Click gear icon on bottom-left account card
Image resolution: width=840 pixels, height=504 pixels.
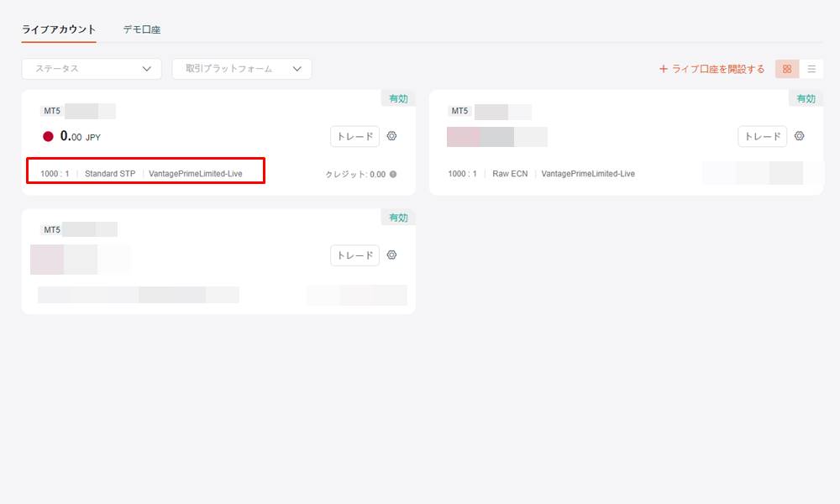pyautogui.click(x=391, y=255)
